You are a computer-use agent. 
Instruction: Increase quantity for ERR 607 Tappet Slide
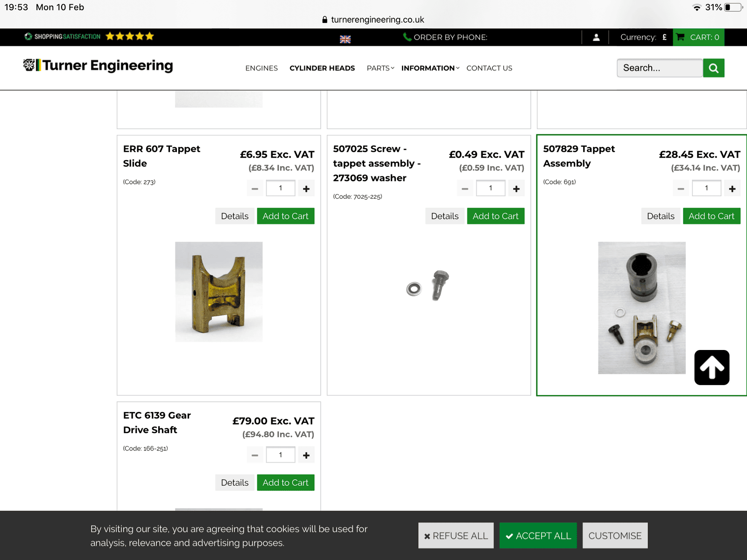click(306, 189)
